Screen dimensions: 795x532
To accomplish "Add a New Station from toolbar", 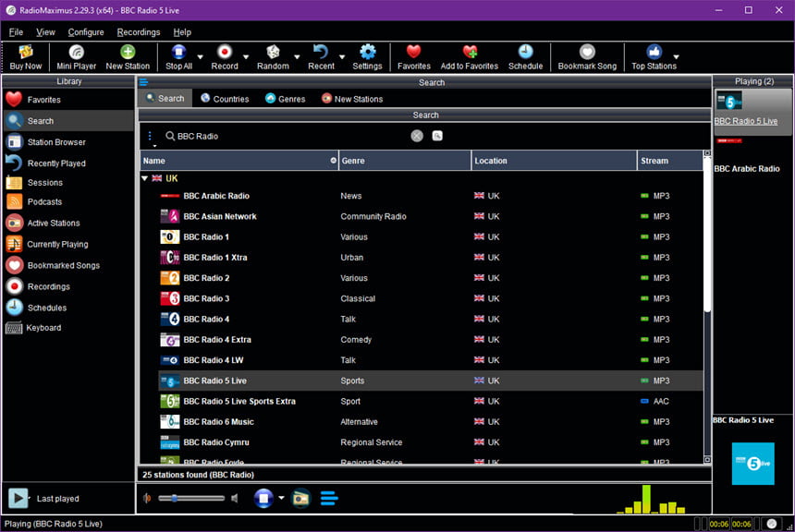I will click(x=128, y=57).
